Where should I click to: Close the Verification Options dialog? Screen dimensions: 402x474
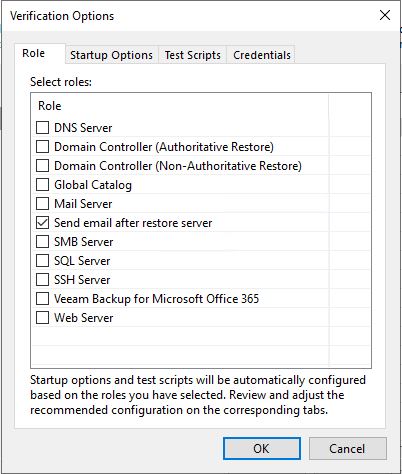pyautogui.click(x=385, y=15)
